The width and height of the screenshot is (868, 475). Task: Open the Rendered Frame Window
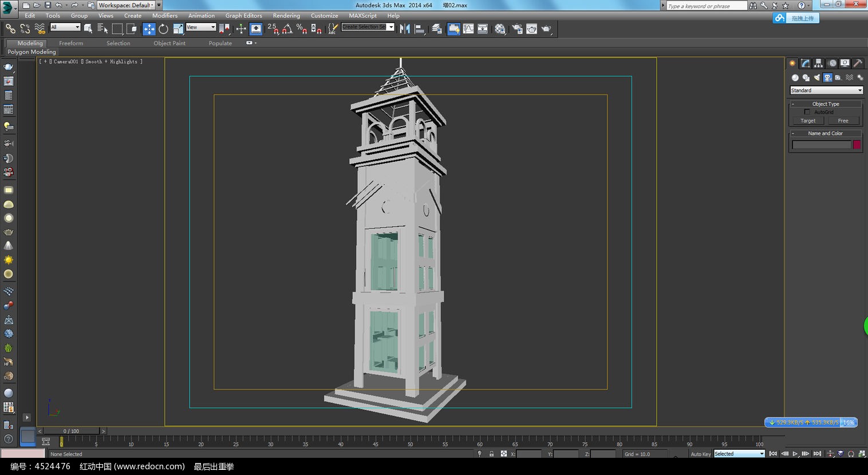click(532, 29)
